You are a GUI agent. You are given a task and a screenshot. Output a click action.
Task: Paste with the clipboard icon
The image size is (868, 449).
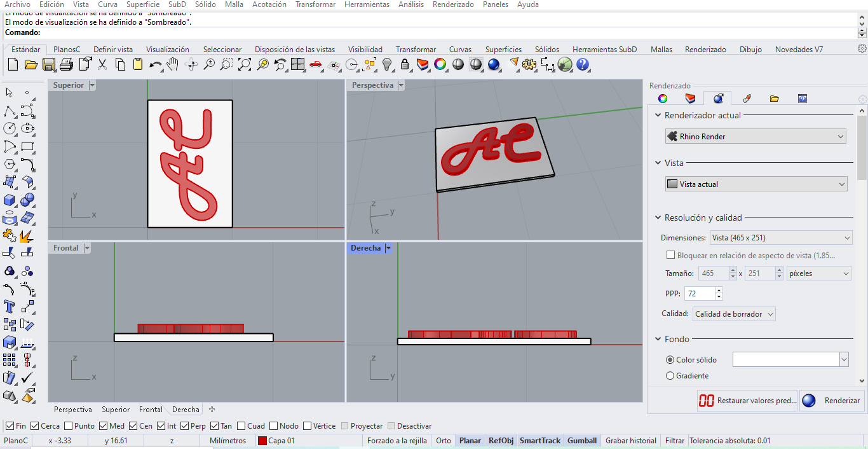[138, 64]
